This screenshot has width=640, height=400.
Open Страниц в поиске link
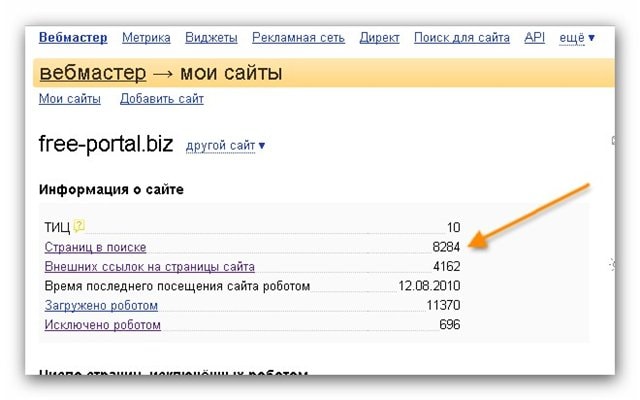pyautogui.click(x=95, y=247)
